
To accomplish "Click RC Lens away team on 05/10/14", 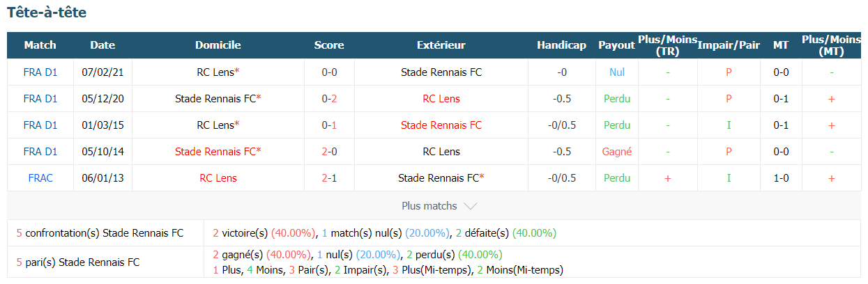I will click(x=441, y=151).
